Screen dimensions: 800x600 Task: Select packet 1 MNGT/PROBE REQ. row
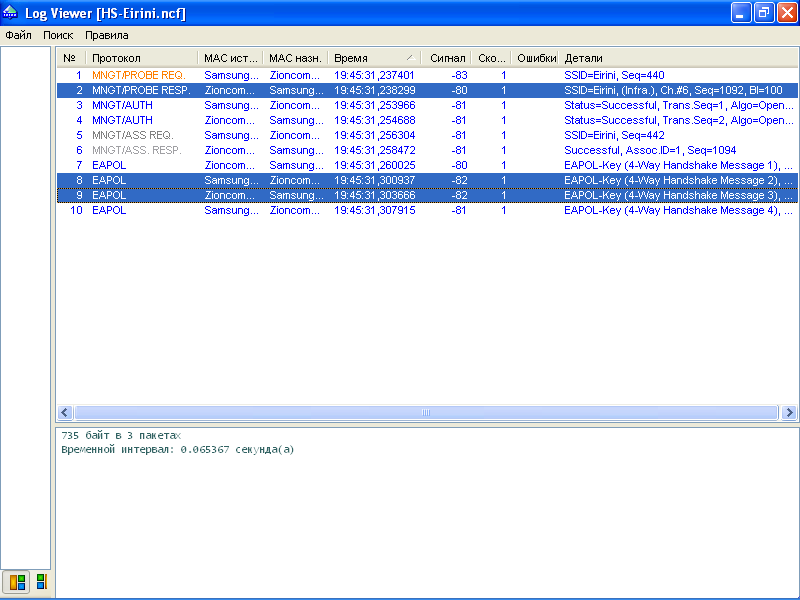[x=139, y=75]
